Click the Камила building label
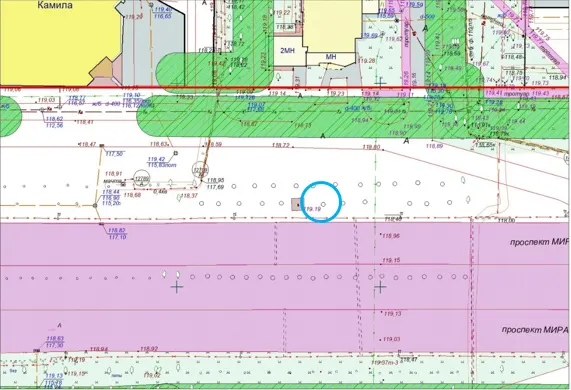The height and width of the screenshot is (390, 571). point(55,5)
